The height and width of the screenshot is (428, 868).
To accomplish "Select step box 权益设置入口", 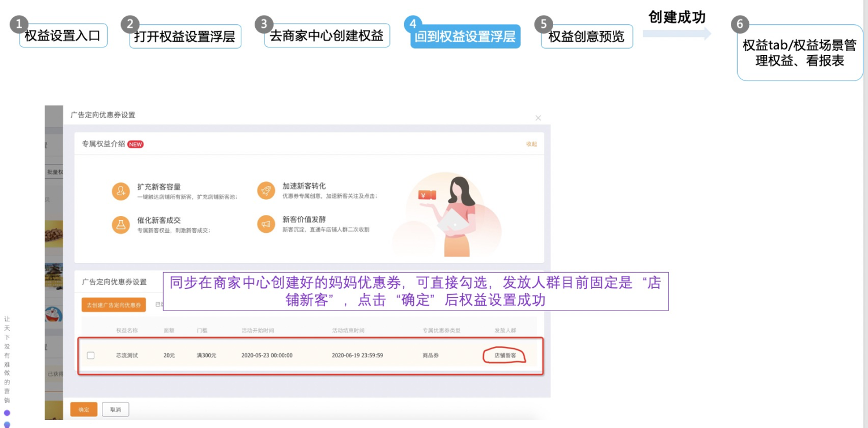I will (63, 35).
